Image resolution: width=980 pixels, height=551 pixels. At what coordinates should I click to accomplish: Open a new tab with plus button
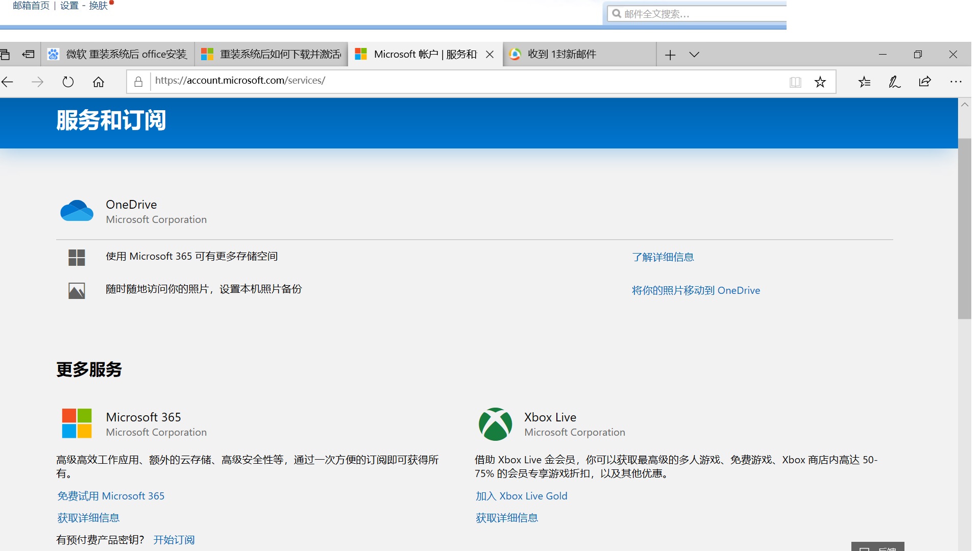click(x=670, y=55)
